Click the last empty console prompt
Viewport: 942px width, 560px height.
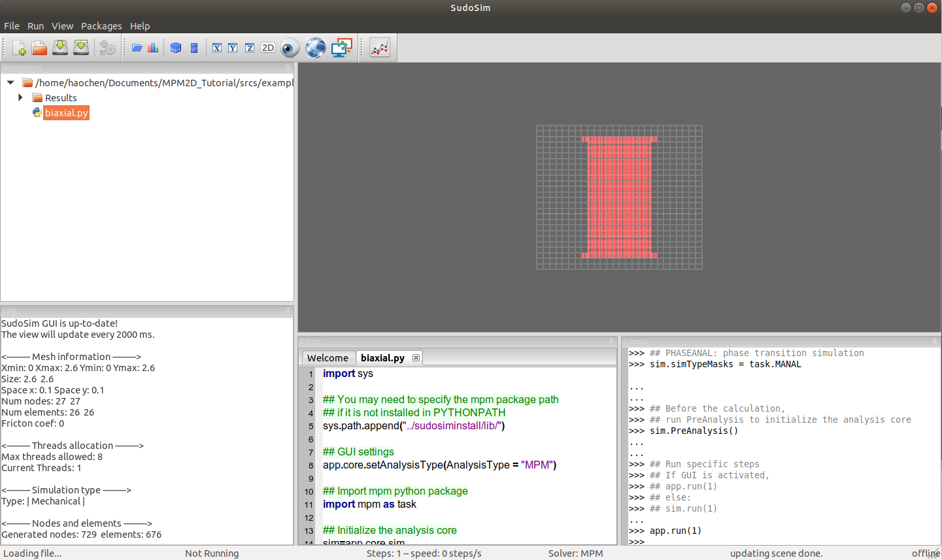637,542
